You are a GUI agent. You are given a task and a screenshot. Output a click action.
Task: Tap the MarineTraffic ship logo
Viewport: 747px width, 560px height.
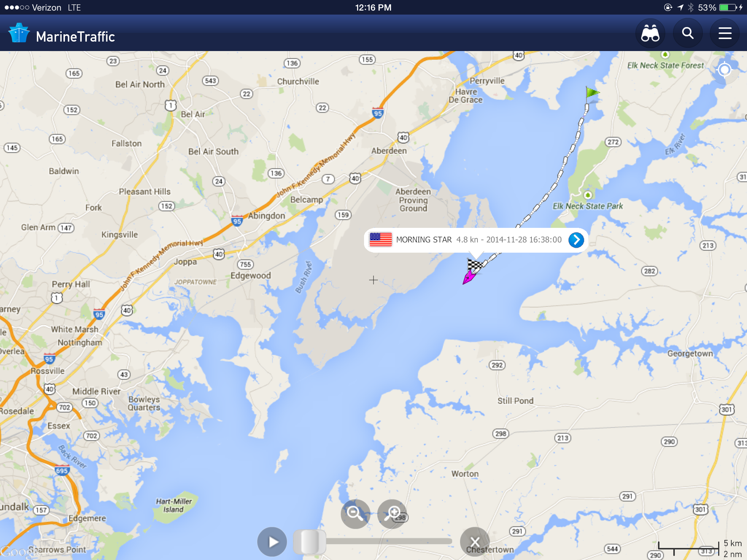(x=19, y=33)
